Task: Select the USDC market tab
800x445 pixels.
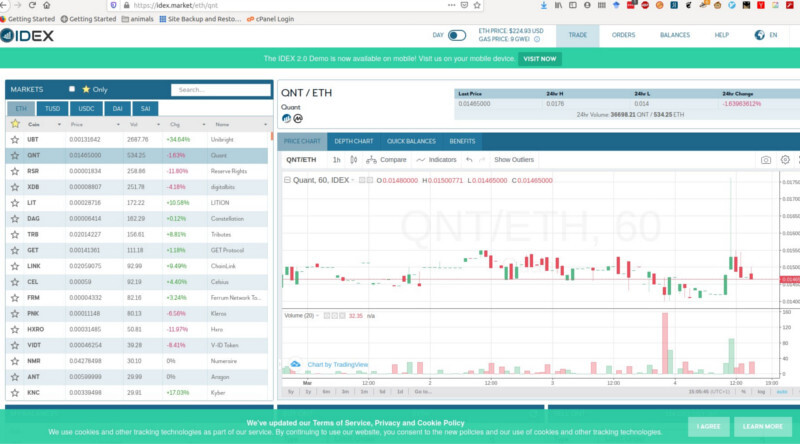Action: tap(86, 107)
